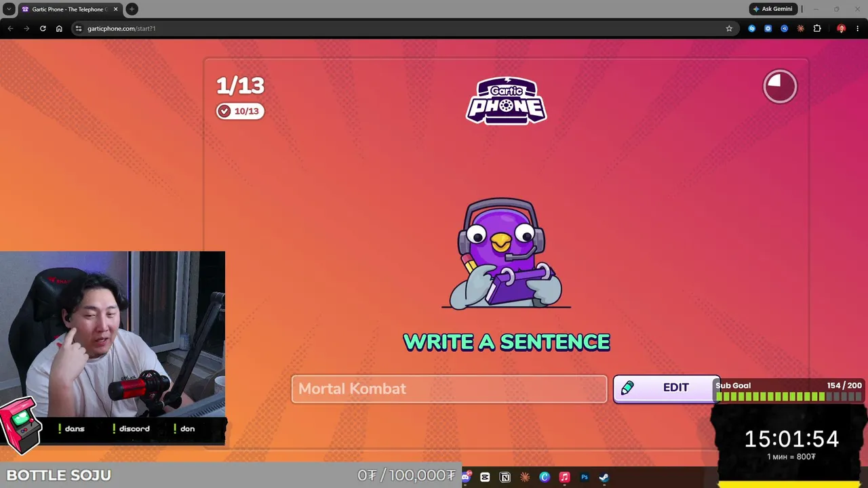
Task: Open Canva from the taskbar
Action: (x=544, y=477)
